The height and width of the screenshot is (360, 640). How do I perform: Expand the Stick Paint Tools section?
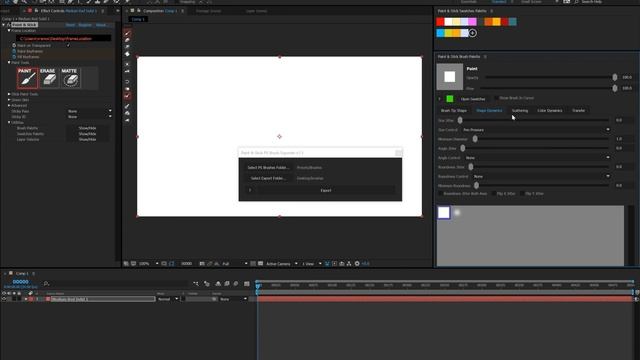pyautogui.click(x=9, y=94)
